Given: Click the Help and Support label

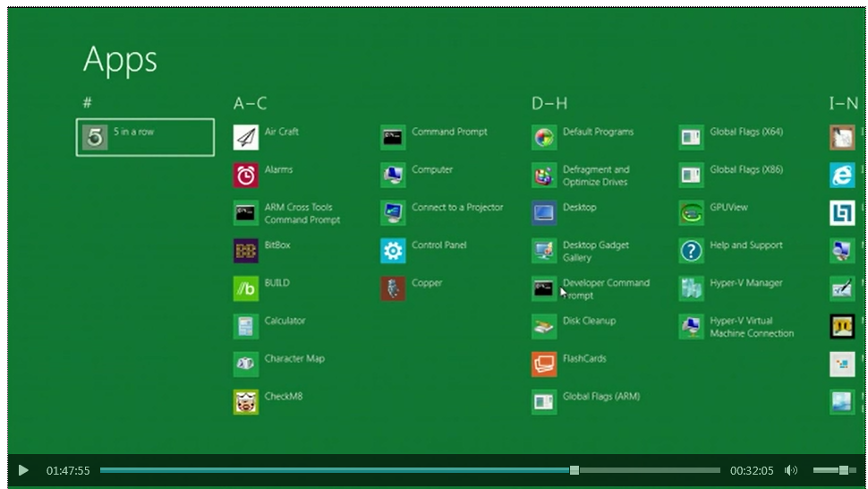Looking at the screenshot, I should (746, 245).
